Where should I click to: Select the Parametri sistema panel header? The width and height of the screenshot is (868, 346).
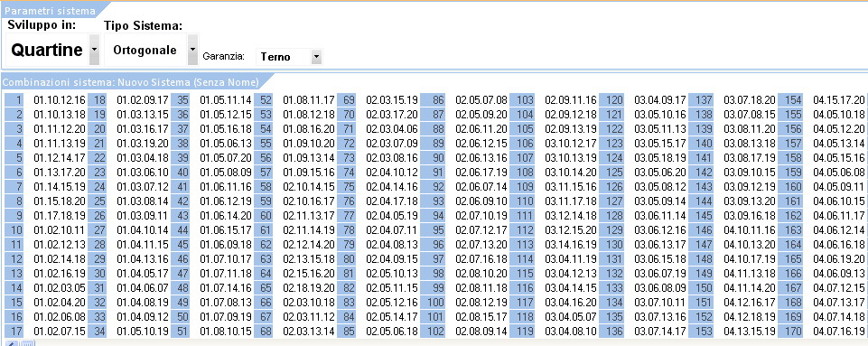click(x=50, y=11)
